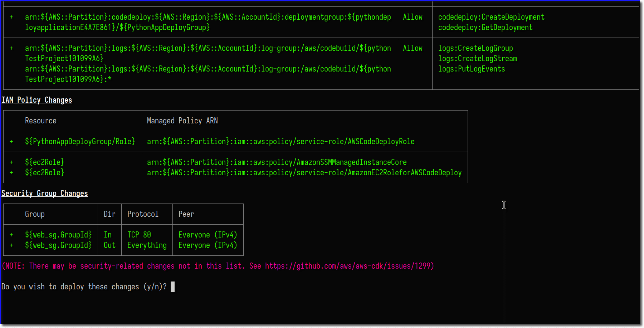Screen dimensions: 644x328
Task: Click '${PythonAppDeployGroup/Role}' resource cell
Action: pyautogui.click(x=80, y=142)
